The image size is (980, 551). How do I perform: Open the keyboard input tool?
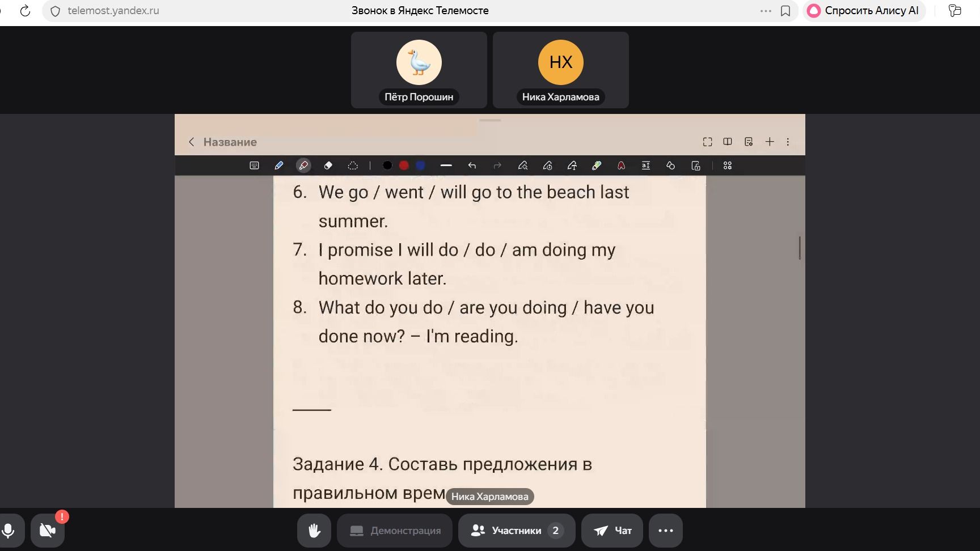pos(254,166)
